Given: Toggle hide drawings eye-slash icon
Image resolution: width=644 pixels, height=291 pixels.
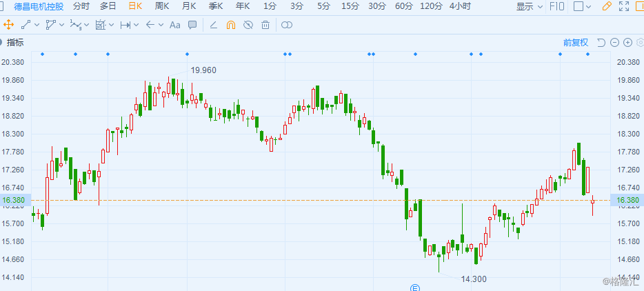Looking at the screenshot, I should pyautogui.click(x=248, y=25).
